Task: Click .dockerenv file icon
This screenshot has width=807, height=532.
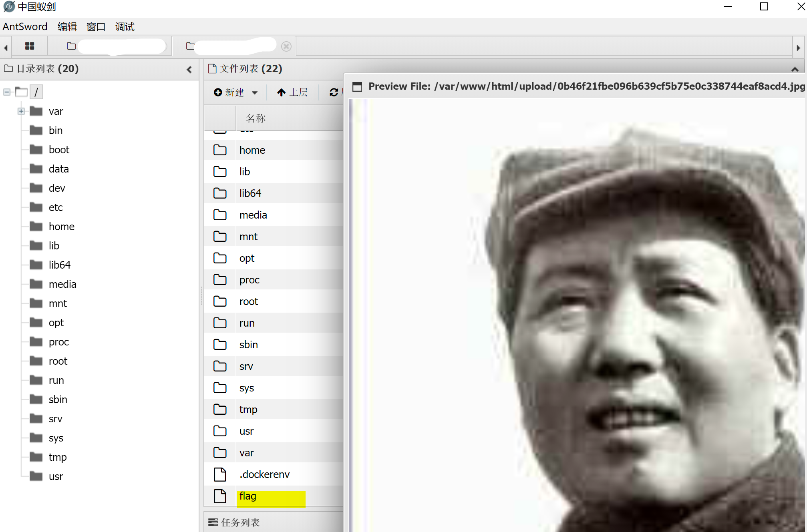Action: pyautogui.click(x=220, y=474)
